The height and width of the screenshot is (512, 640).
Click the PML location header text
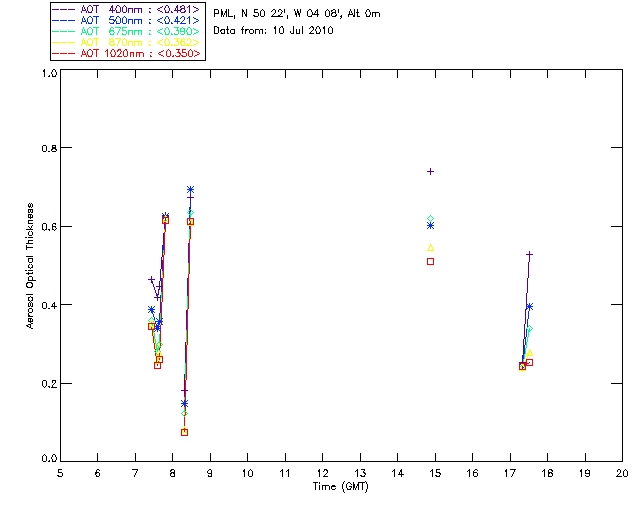coord(297,14)
